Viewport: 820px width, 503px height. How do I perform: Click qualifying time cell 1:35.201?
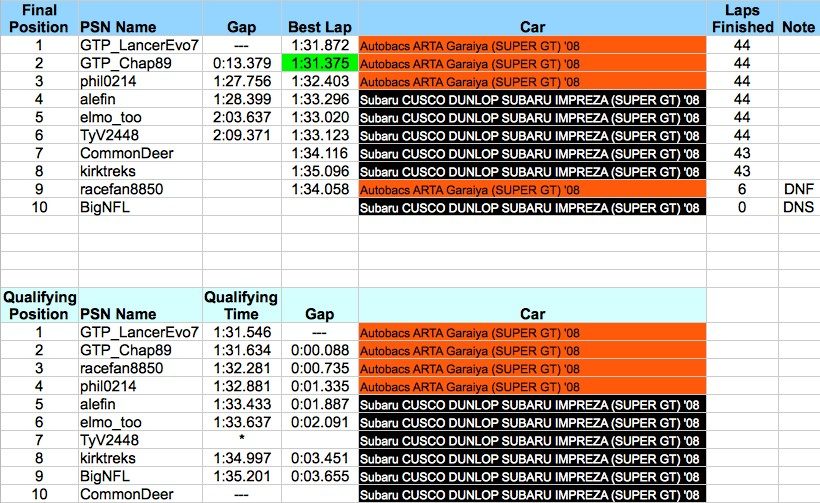point(242,476)
